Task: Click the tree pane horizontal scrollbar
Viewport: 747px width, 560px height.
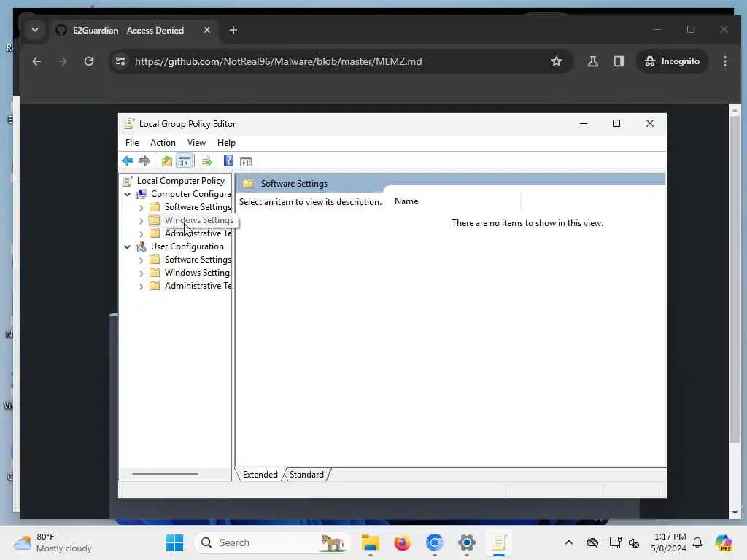Action: point(166,474)
